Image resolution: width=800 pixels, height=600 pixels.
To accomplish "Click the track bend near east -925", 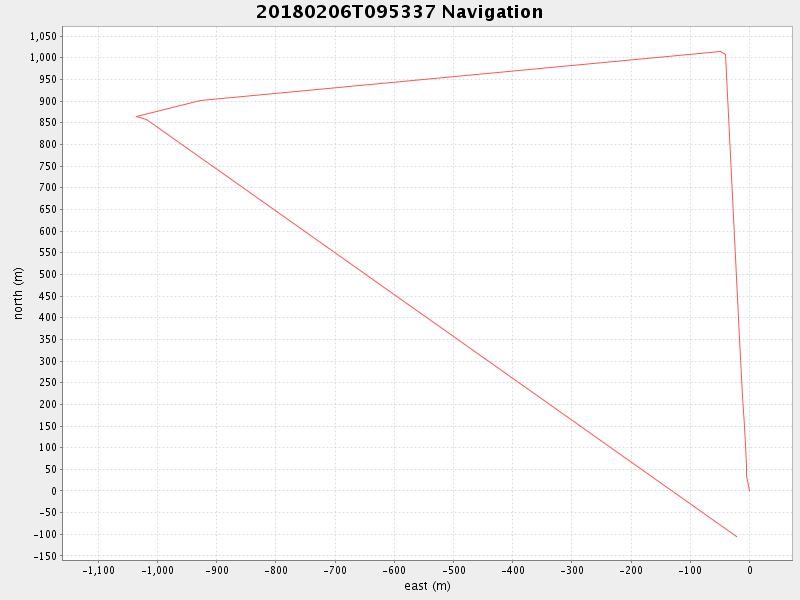I will click(202, 100).
